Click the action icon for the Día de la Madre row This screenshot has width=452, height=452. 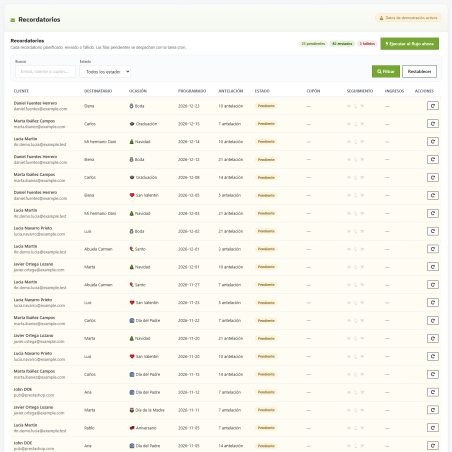(433, 410)
